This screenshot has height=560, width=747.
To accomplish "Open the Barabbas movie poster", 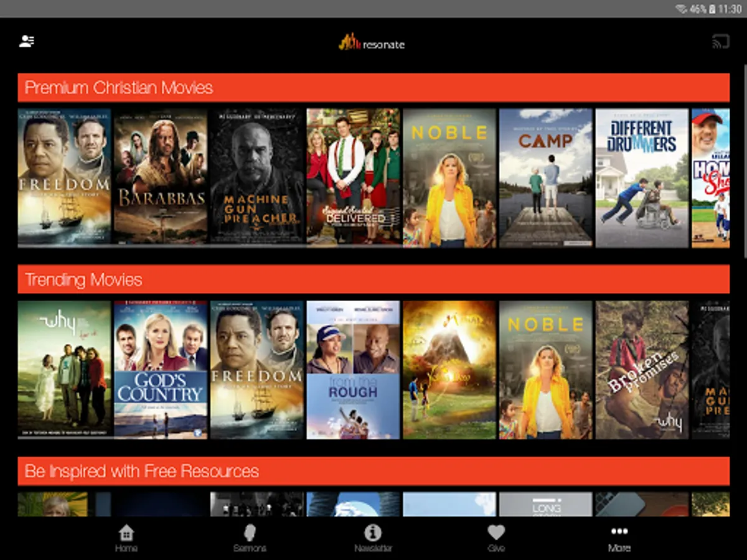I will tap(161, 178).
